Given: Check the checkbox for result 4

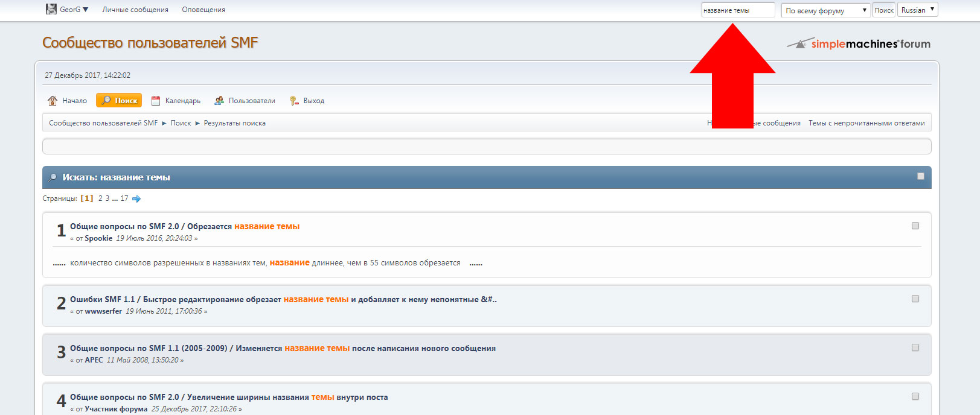Looking at the screenshot, I should coord(915,396).
